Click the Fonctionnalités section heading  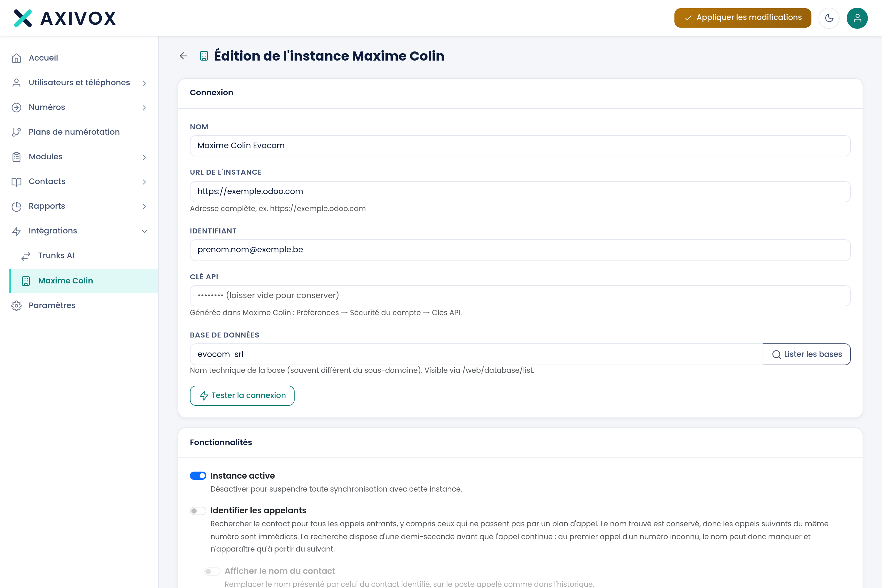pyautogui.click(x=221, y=442)
